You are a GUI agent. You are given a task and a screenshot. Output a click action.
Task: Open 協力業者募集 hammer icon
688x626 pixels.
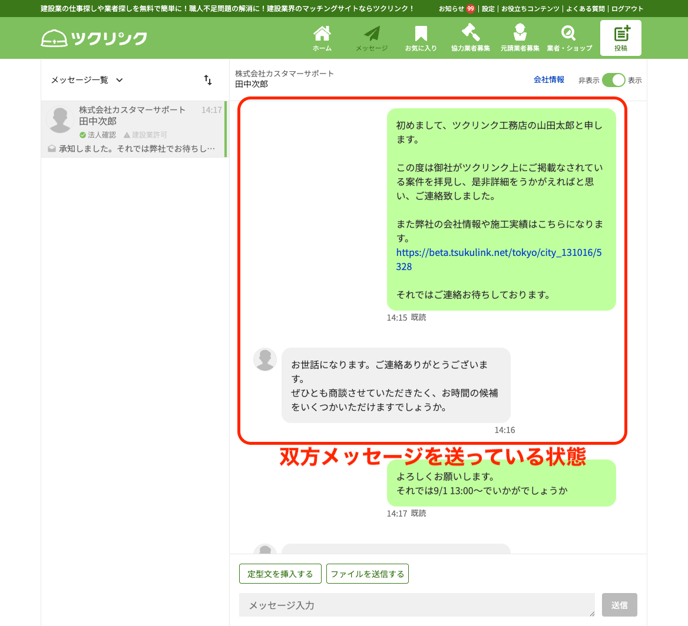pyautogui.click(x=470, y=38)
